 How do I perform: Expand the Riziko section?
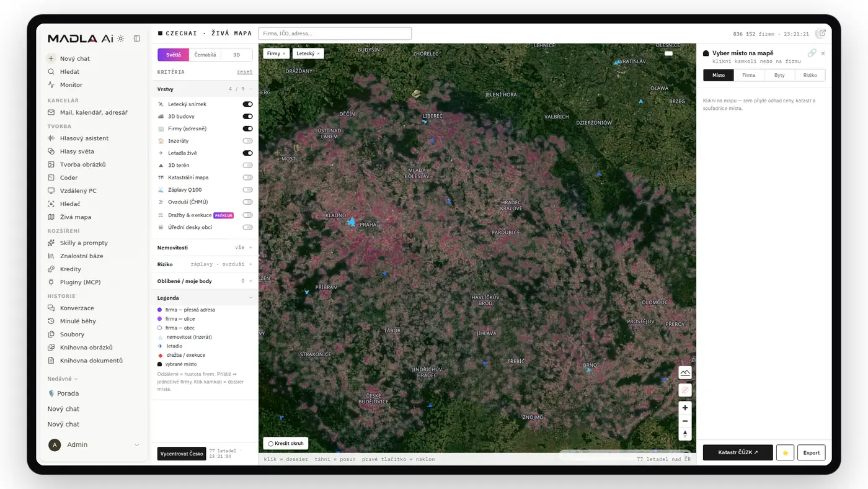click(x=205, y=264)
